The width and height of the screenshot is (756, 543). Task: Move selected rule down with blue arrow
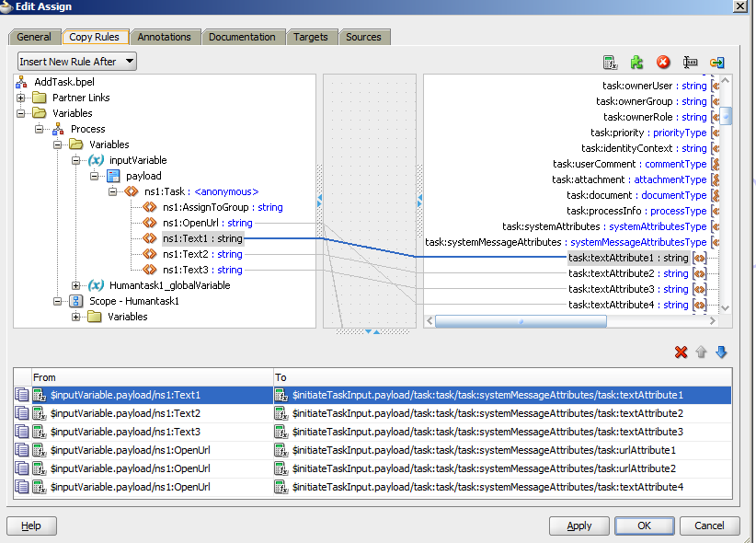(x=721, y=352)
